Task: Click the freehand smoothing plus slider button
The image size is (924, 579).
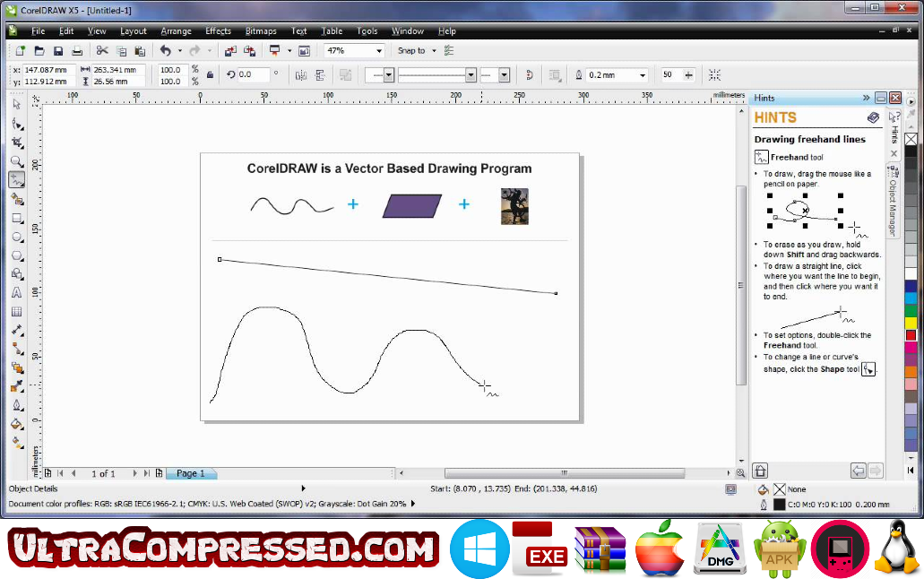Action: pos(688,75)
